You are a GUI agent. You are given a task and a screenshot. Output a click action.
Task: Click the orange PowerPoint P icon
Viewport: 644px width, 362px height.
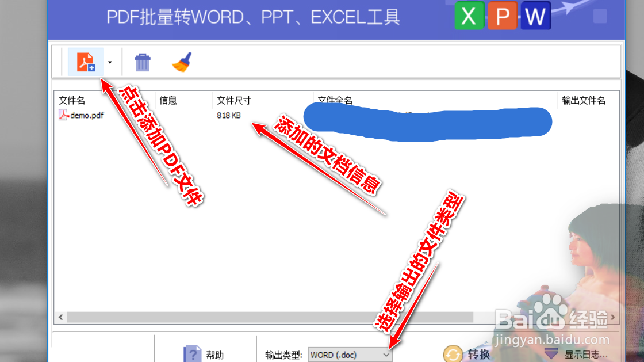click(502, 16)
